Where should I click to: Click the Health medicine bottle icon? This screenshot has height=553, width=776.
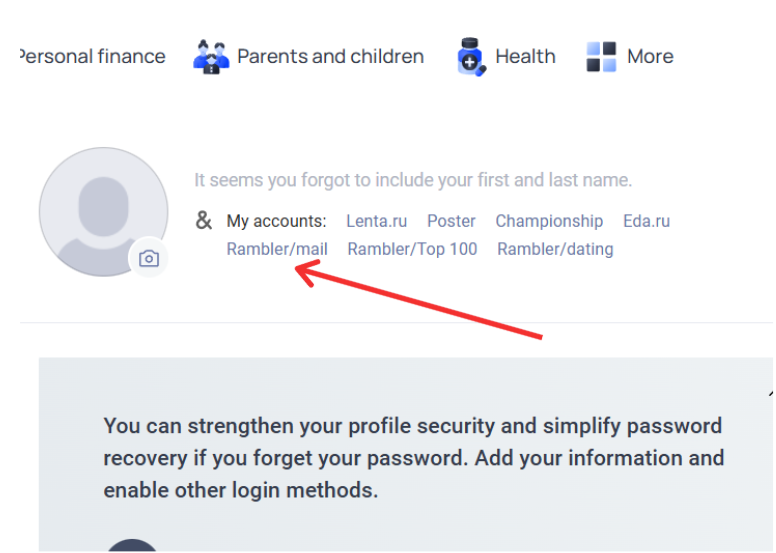(470, 56)
